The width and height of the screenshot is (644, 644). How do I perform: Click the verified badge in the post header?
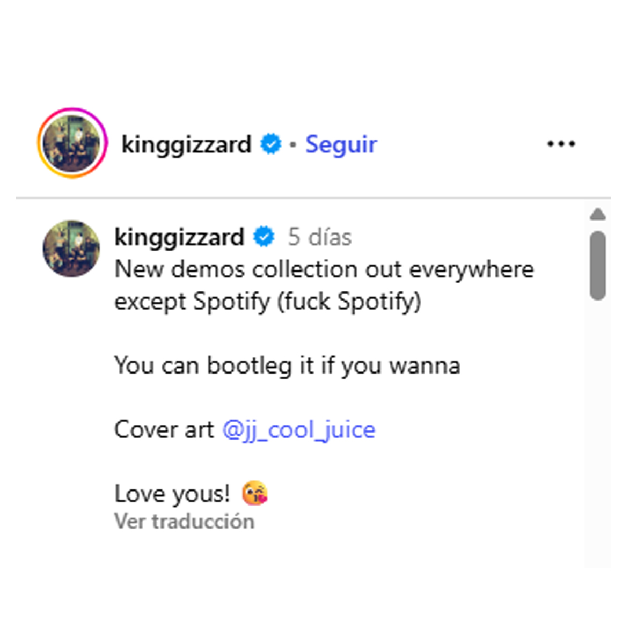[x=270, y=144]
